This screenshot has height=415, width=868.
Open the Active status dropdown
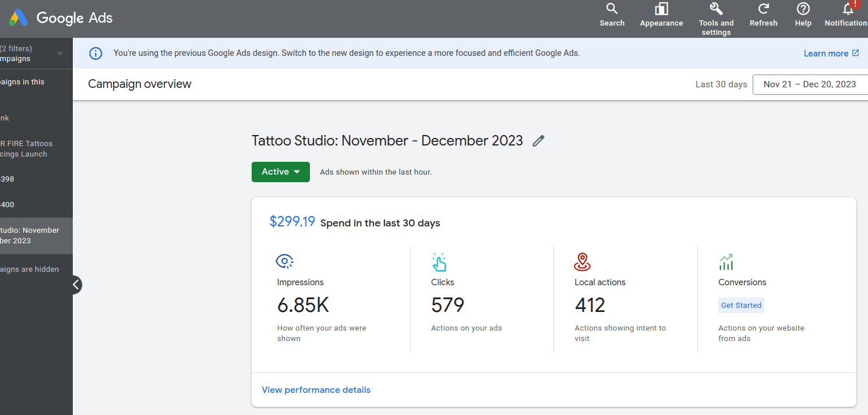pos(281,172)
